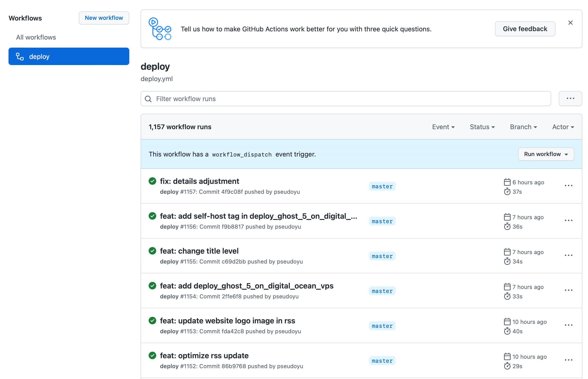588x379 pixels.
Task: Open the Actor filter dropdown
Action: pyautogui.click(x=563, y=127)
